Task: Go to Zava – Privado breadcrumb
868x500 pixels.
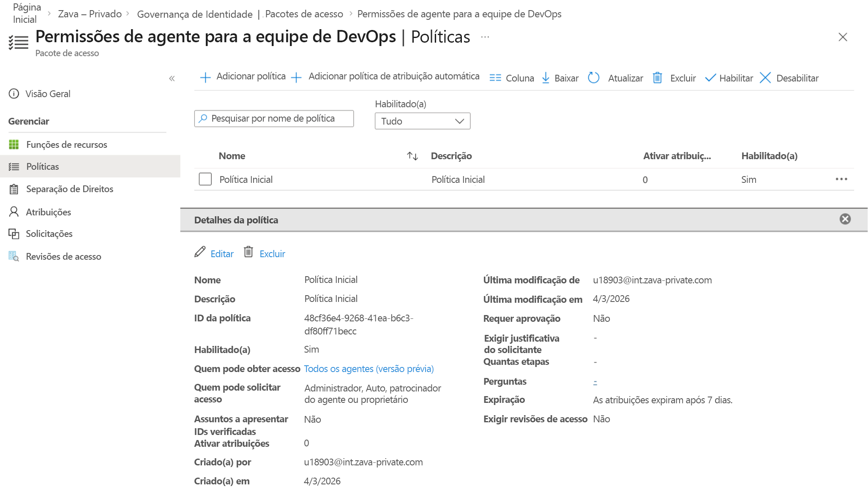Action: coord(90,14)
